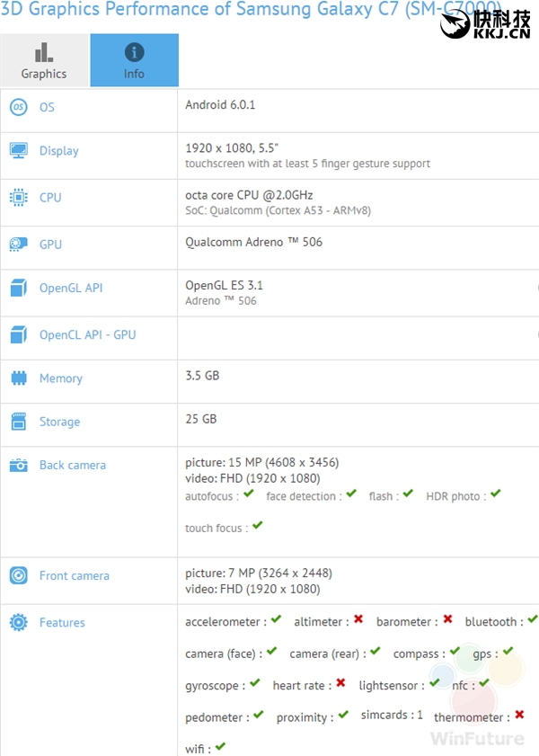Click the OpenCL API cube icon
Screen dimensions: 539x756
(18, 335)
